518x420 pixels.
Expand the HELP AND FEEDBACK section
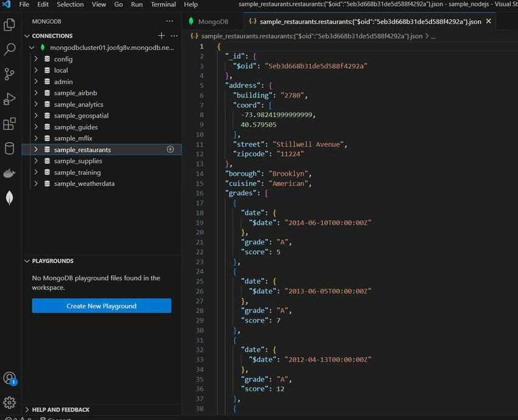(27, 410)
